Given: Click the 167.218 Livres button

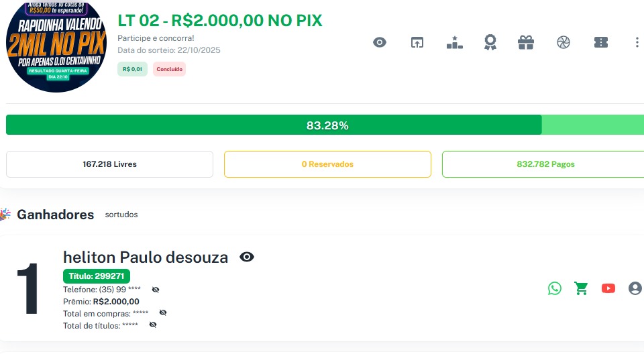Looking at the screenshot, I should tap(109, 164).
